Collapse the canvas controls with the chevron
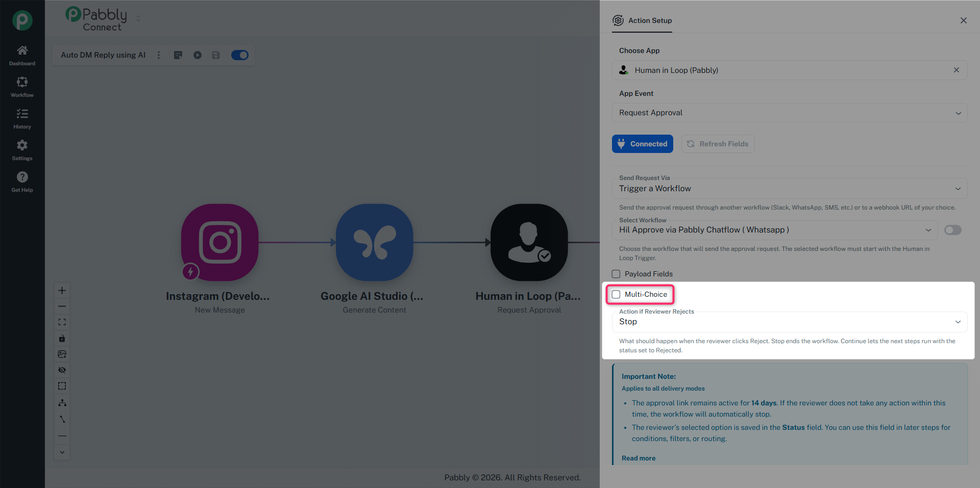Screen dimensions: 980x488 [62, 452]
